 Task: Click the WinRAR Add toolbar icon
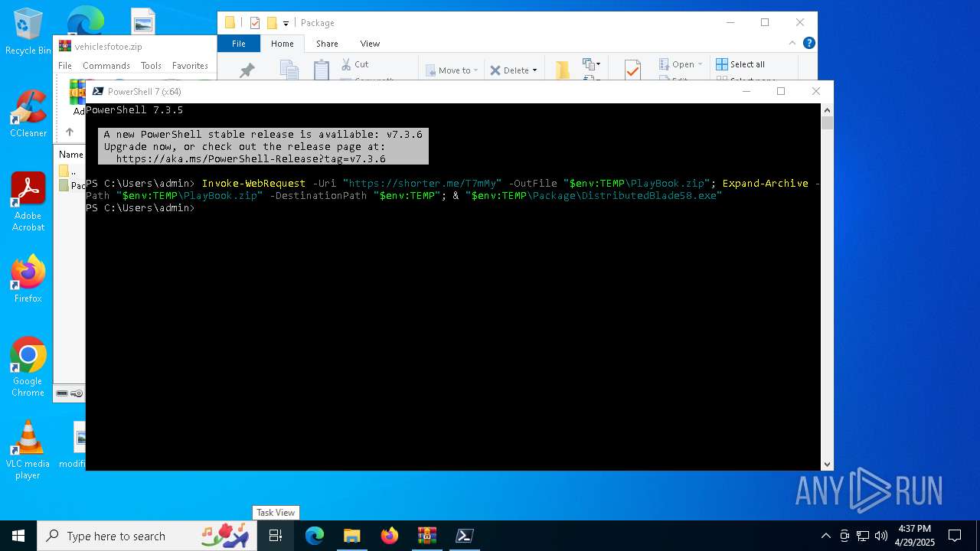coord(77,97)
